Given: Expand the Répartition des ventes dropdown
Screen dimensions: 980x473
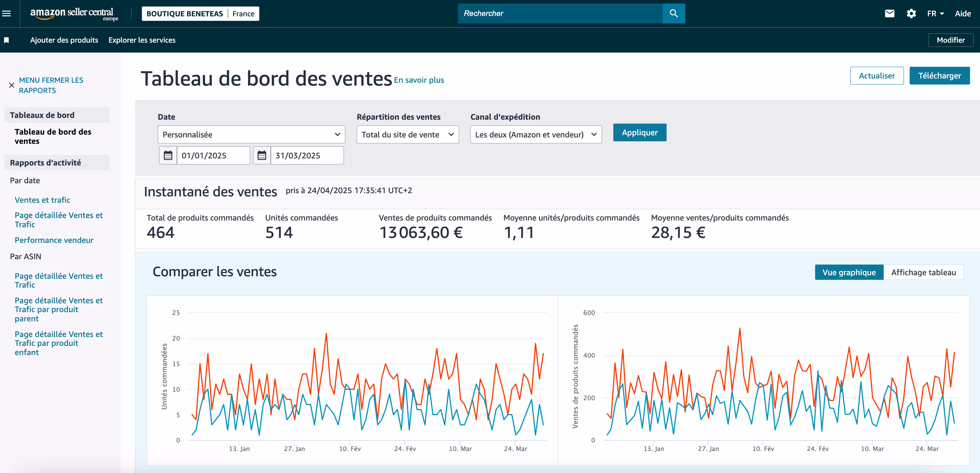Looking at the screenshot, I should pos(408,135).
